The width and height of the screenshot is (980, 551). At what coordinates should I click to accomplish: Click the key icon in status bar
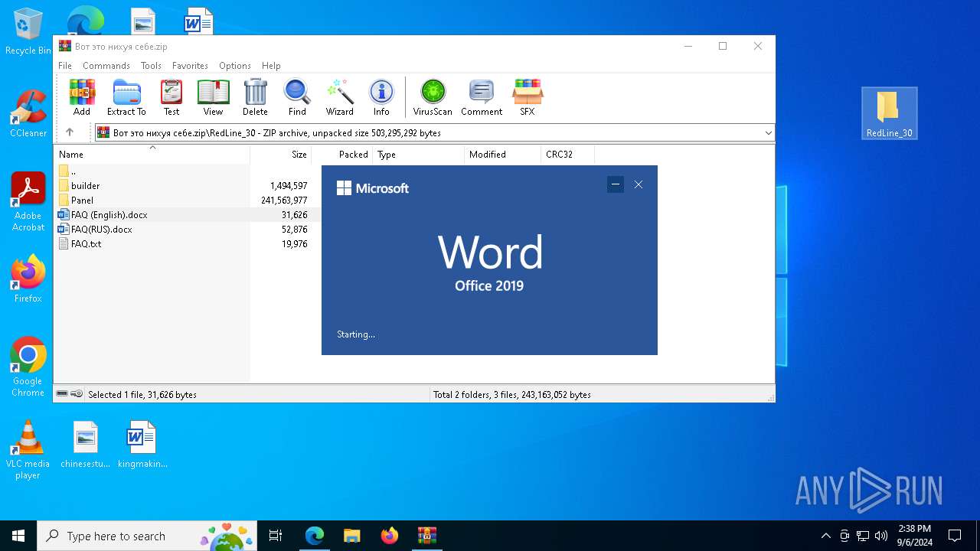[77, 394]
